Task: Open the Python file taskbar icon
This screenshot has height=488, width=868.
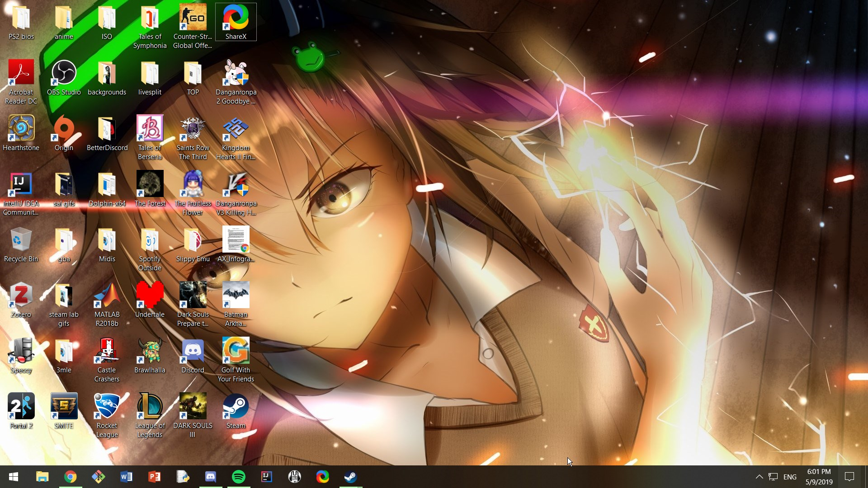Action: coord(182,477)
